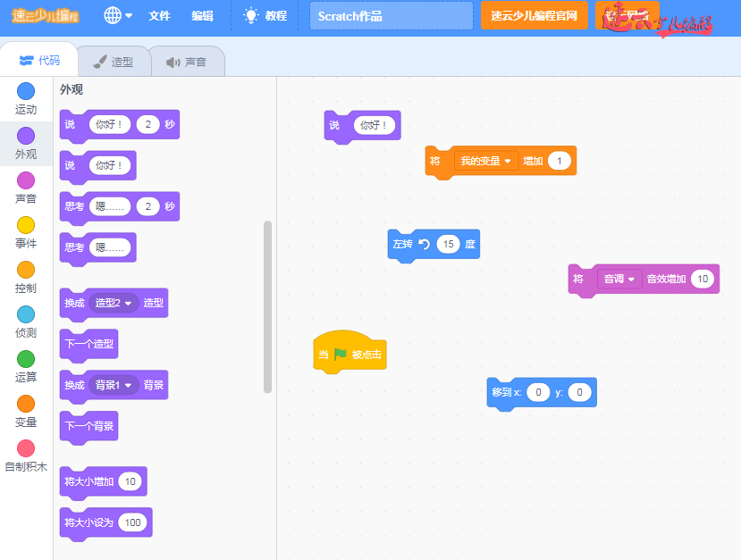Click the Scratch作品 project title field
Image resolution: width=741 pixels, height=560 pixels.
click(x=392, y=16)
